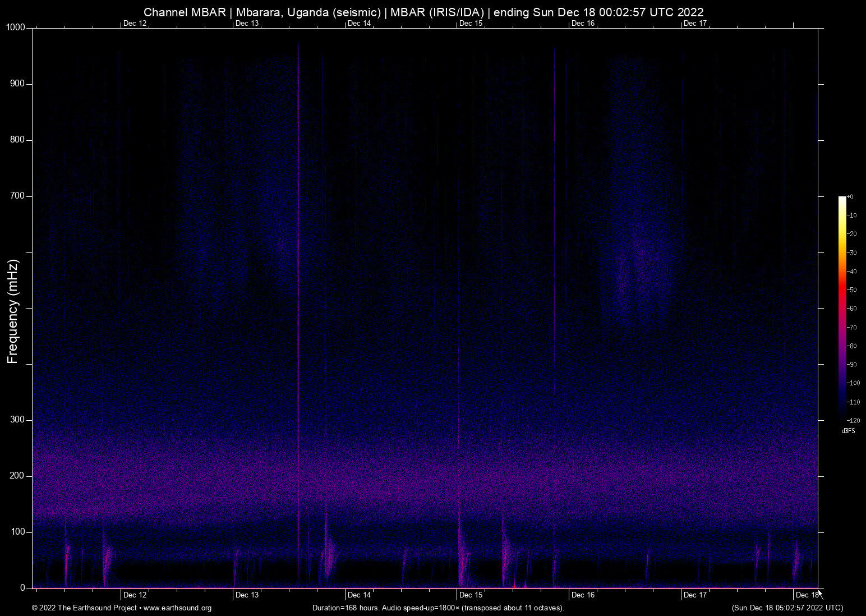Click the 700 label on the frequency axis
This screenshot has height=616, width=866.
click(17, 196)
